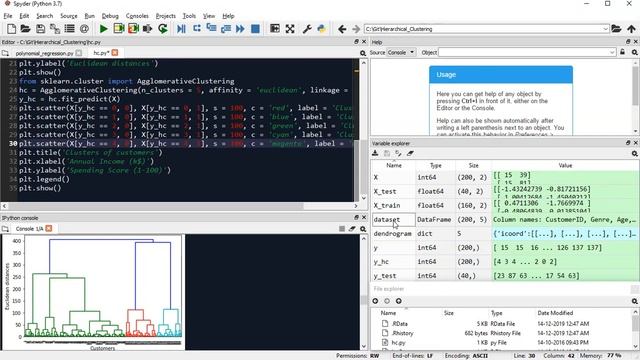Start debugging the file icon
The image size is (640, 360).
pyautogui.click(x=182, y=29)
